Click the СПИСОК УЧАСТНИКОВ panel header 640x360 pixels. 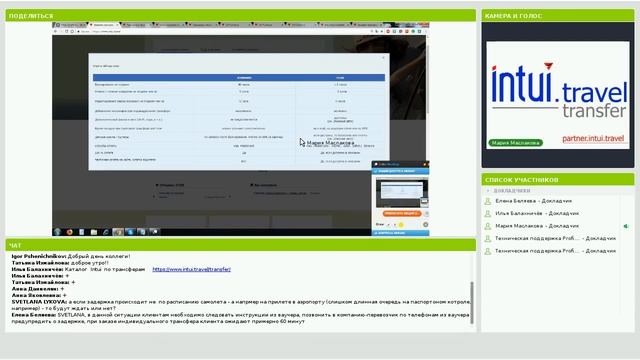pos(558,180)
